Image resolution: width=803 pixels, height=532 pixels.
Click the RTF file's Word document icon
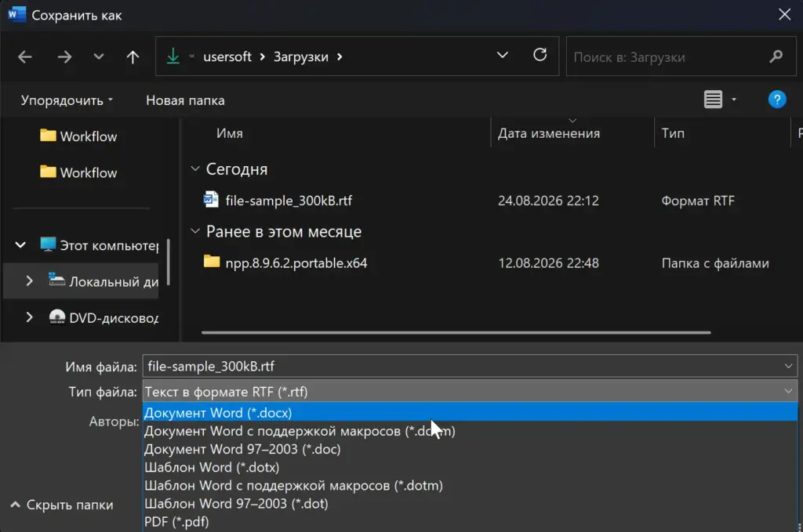(211, 200)
